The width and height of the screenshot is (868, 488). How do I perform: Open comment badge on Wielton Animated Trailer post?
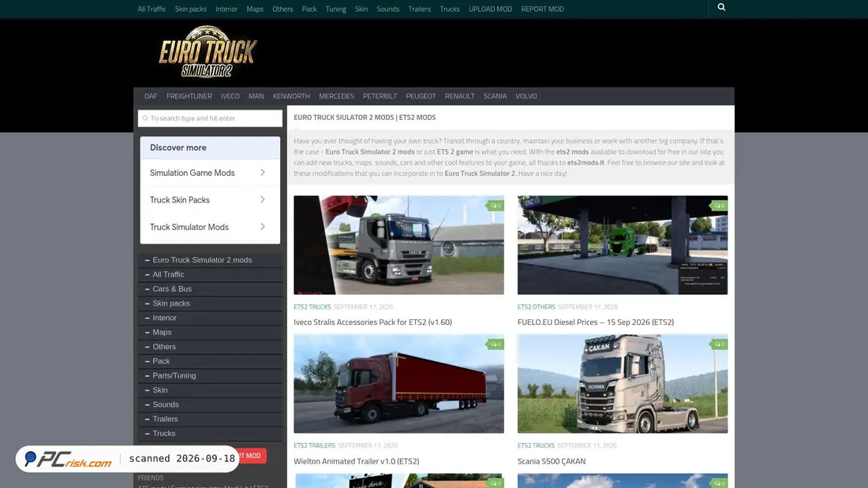pyautogui.click(x=496, y=345)
